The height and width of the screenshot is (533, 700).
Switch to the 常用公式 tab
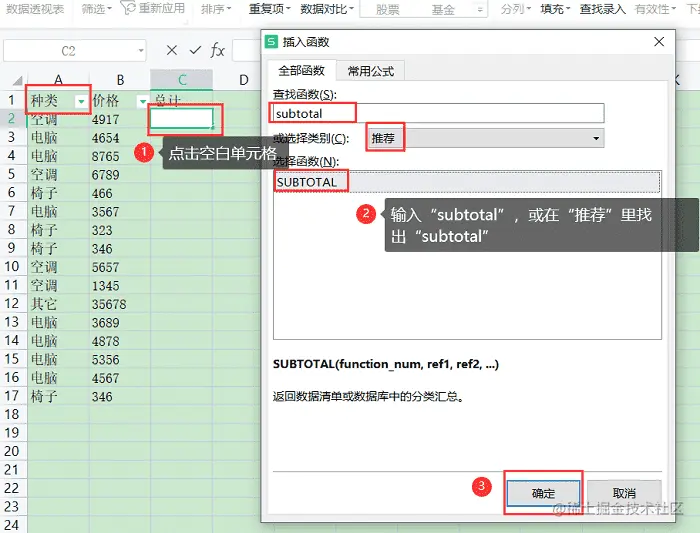pyautogui.click(x=371, y=71)
